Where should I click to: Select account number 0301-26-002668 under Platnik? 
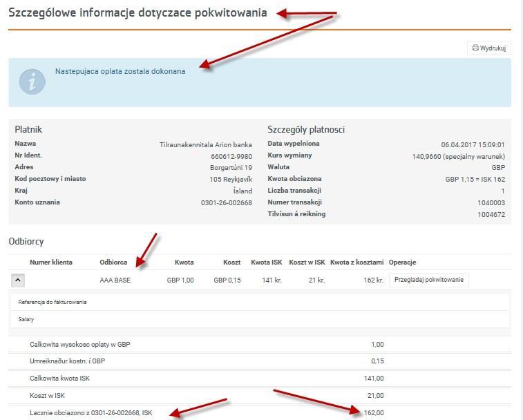[227, 203]
